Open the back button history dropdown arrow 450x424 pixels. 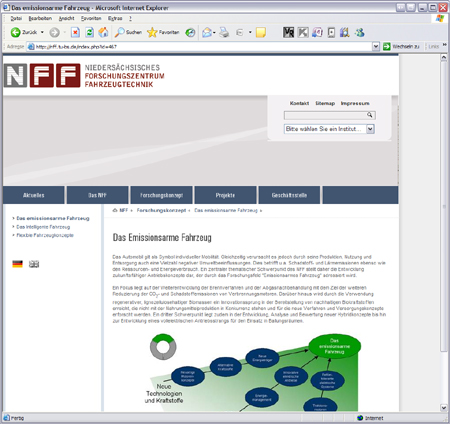tap(42, 32)
